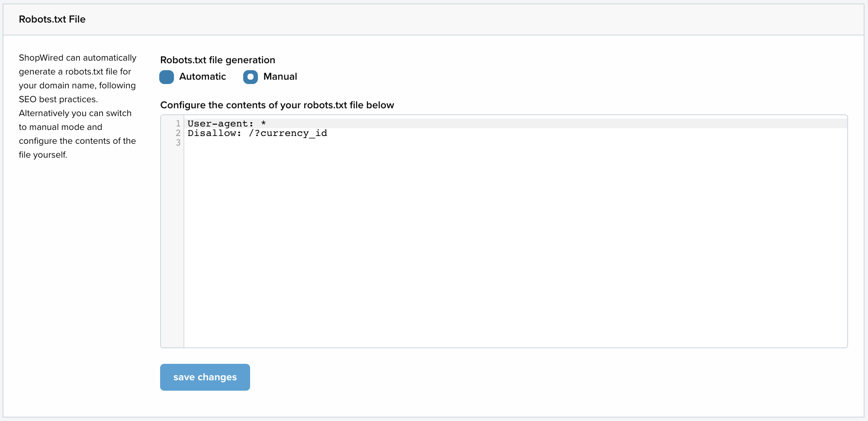Click "Configure the contents of your robots.txt" label
The image size is (868, 421).
click(277, 105)
